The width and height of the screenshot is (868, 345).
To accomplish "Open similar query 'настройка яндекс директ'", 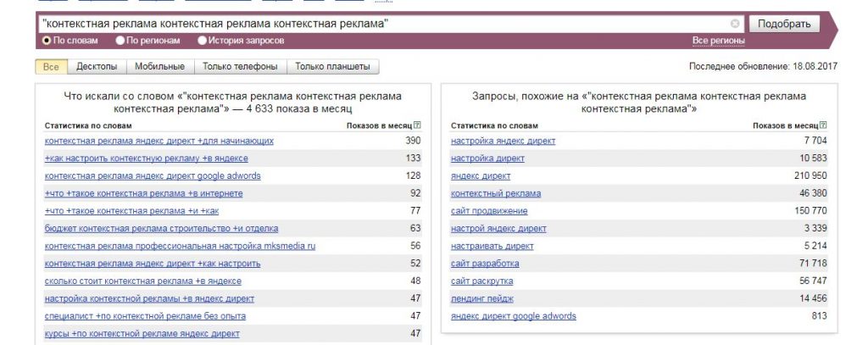I will click(504, 142).
